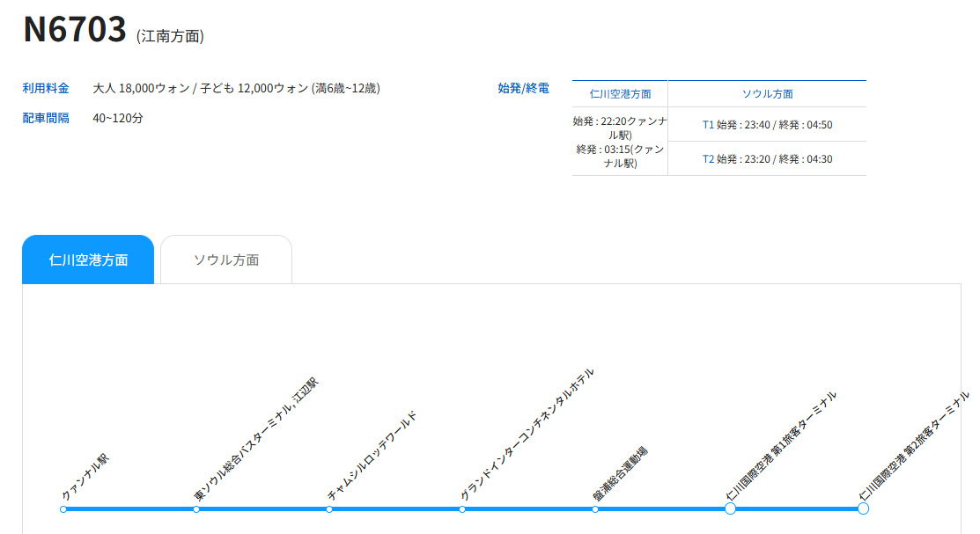Image resolution: width=980 pixels, height=534 pixels.
Task: Select the 仁川空港方面 route tab
Action: [x=88, y=260]
